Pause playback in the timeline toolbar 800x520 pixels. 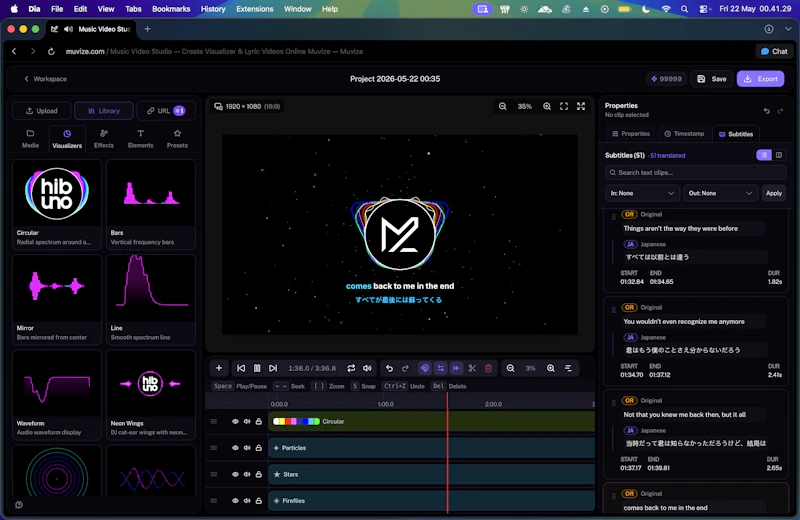coord(257,368)
